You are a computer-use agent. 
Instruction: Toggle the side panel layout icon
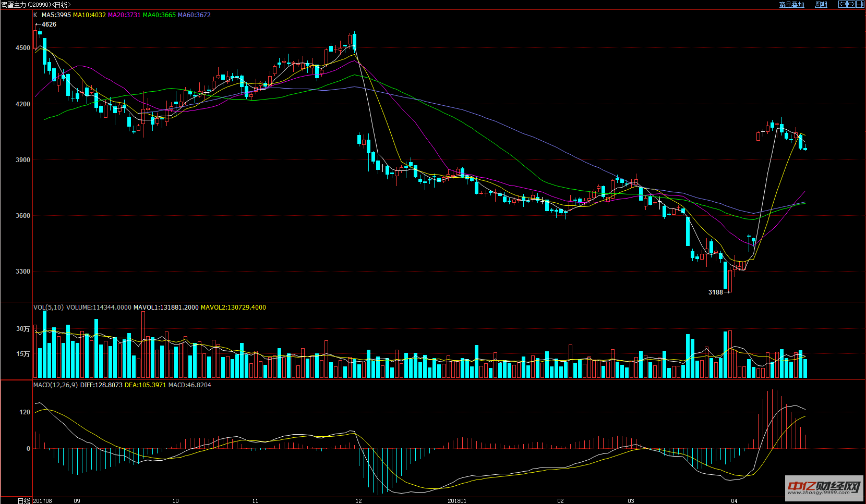860,4
